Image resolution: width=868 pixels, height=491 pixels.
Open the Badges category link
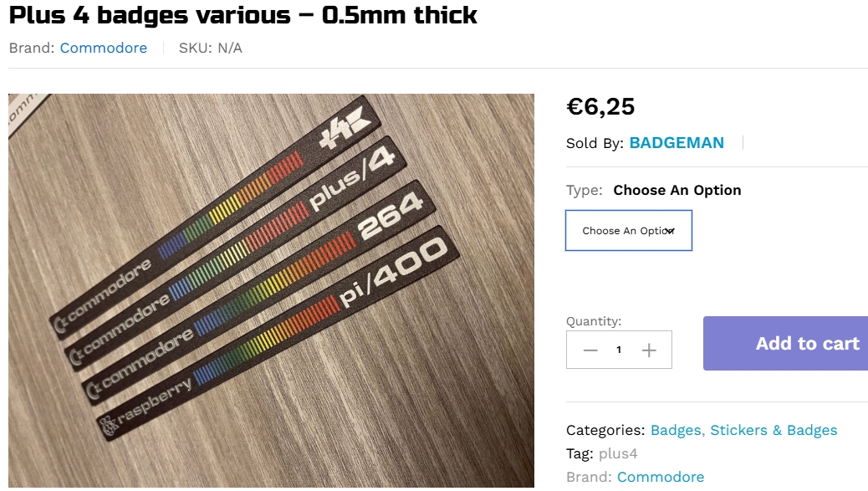(676, 430)
